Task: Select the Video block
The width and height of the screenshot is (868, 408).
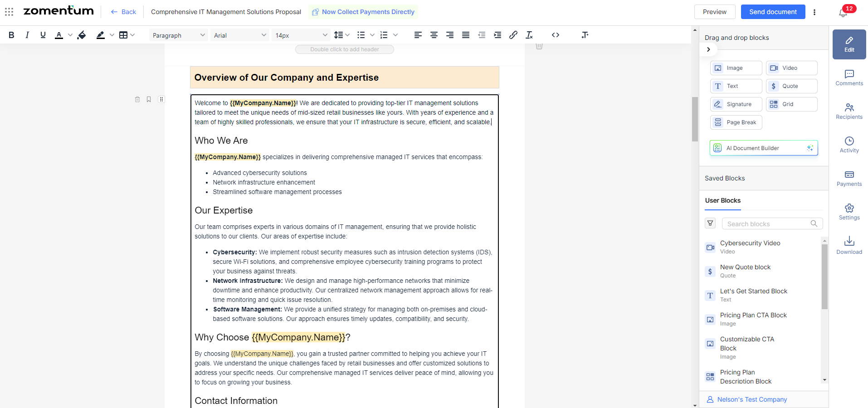Action: coord(792,68)
